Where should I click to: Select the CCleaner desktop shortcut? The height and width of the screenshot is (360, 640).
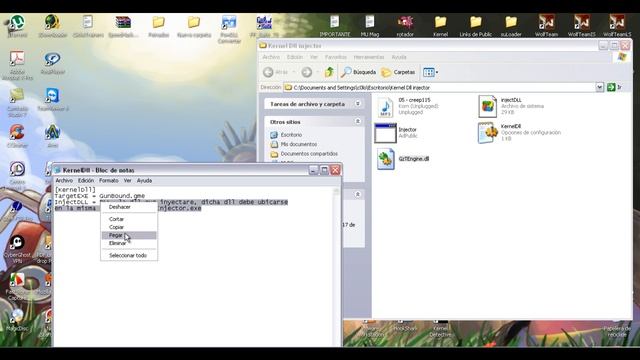coord(17,136)
